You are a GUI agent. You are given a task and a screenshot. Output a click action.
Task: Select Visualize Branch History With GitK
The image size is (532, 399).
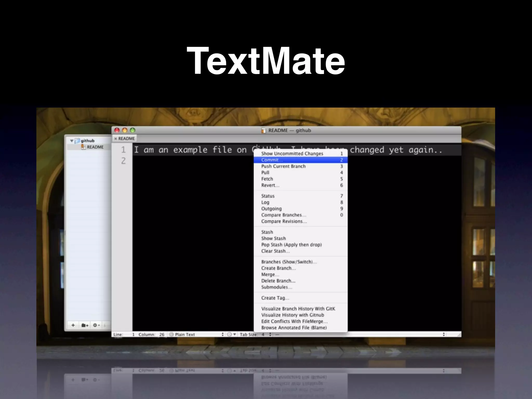coord(301,309)
